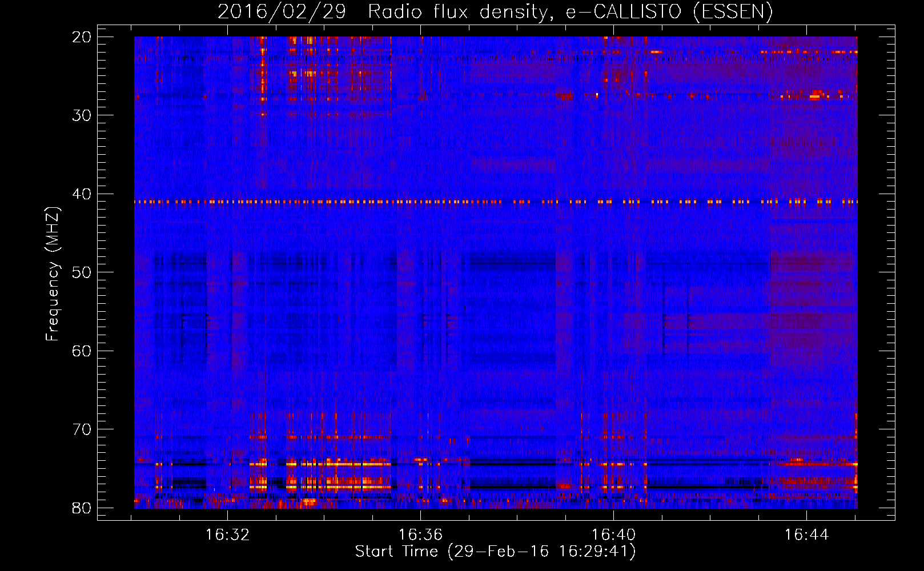Click the 80 frequency tick label
This screenshot has height=571, width=924.
click(x=82, y=508)
